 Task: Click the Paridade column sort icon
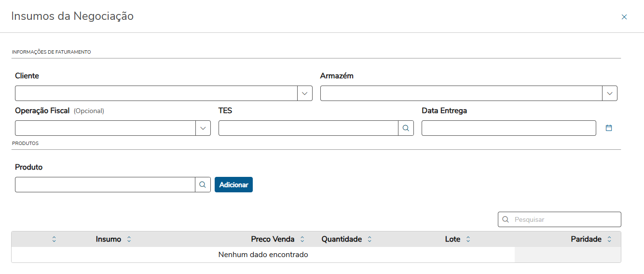point(609,239)
